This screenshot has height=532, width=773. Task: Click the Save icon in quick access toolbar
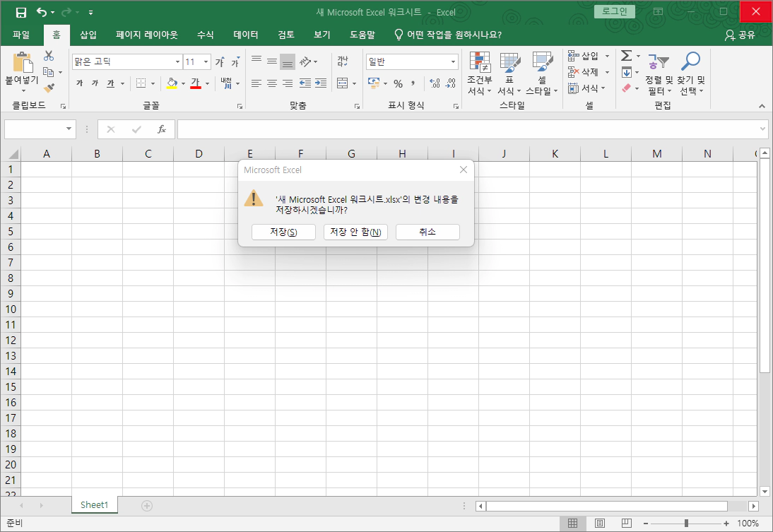(20, 12)
